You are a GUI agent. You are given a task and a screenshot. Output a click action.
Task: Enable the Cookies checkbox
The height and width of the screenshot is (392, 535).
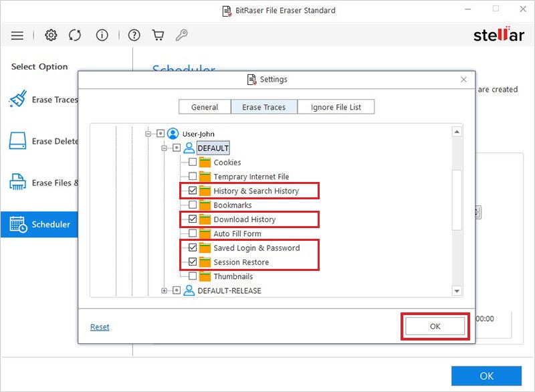click(193, 162)
